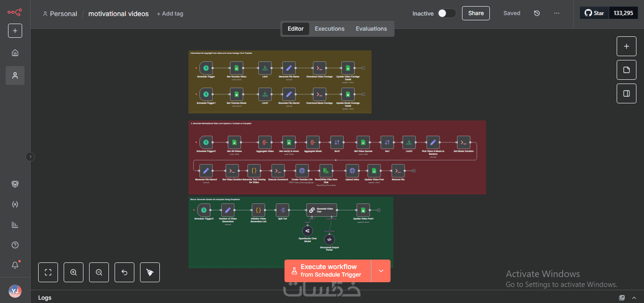The height and width of the screenshot is (303, 644).
Task: Select the Limit1 node
Action: pos(265,94)
